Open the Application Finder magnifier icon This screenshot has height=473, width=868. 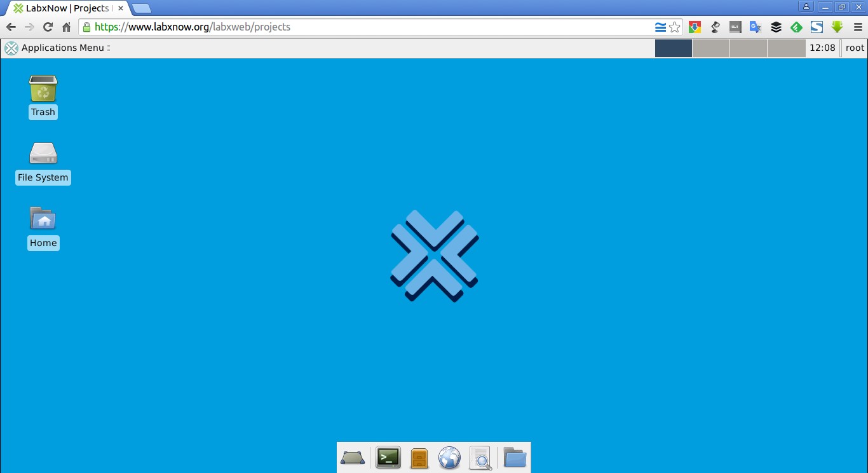[x=481, y=458]
